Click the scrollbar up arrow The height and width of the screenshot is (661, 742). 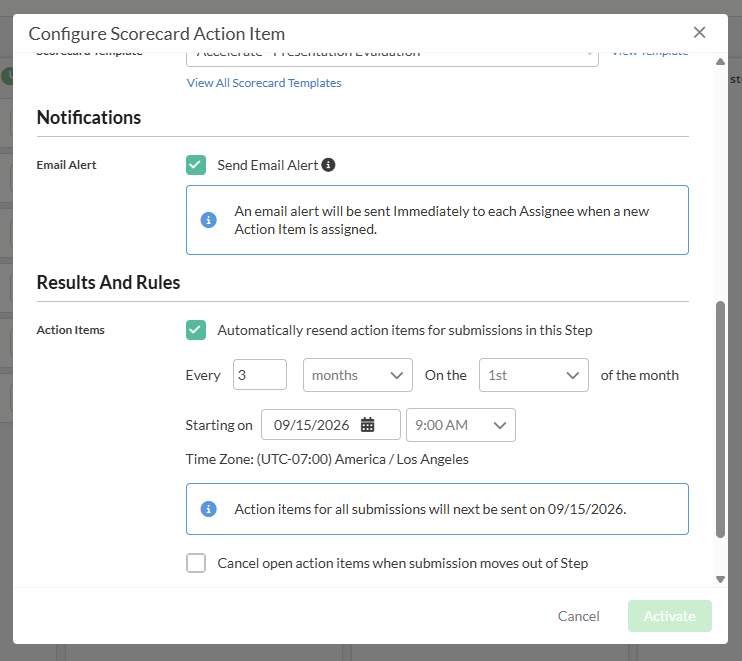click(x=720, y=62)
